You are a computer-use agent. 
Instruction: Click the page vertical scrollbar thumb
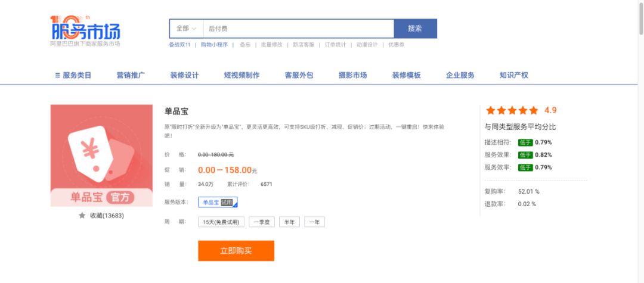point(640,18)
